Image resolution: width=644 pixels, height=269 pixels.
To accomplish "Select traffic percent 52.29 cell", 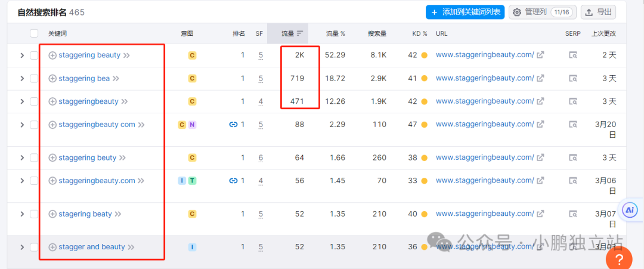I will 335,55.
